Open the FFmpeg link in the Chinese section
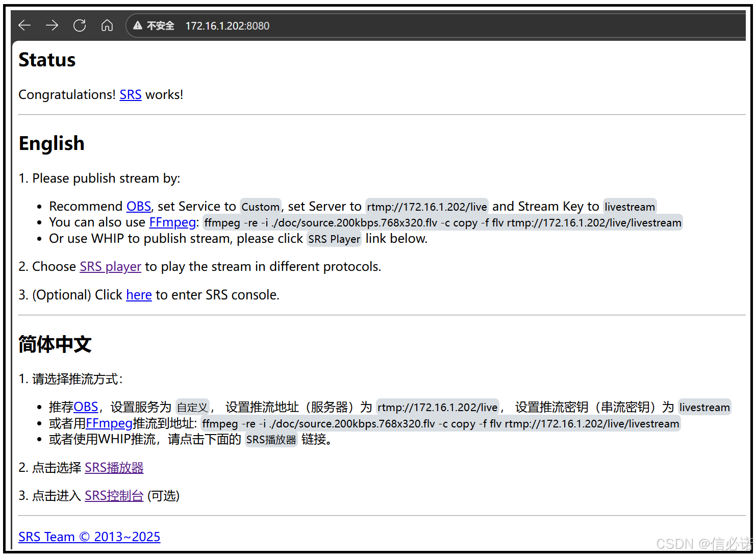756x557 pixels. (109, 423)
